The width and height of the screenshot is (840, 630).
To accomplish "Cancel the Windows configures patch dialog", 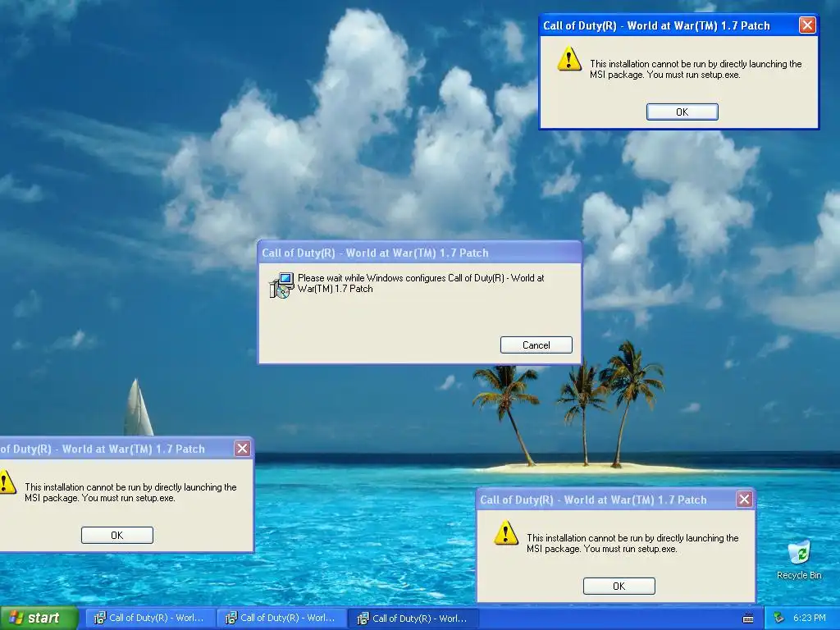I will click(x=536, y=345).
